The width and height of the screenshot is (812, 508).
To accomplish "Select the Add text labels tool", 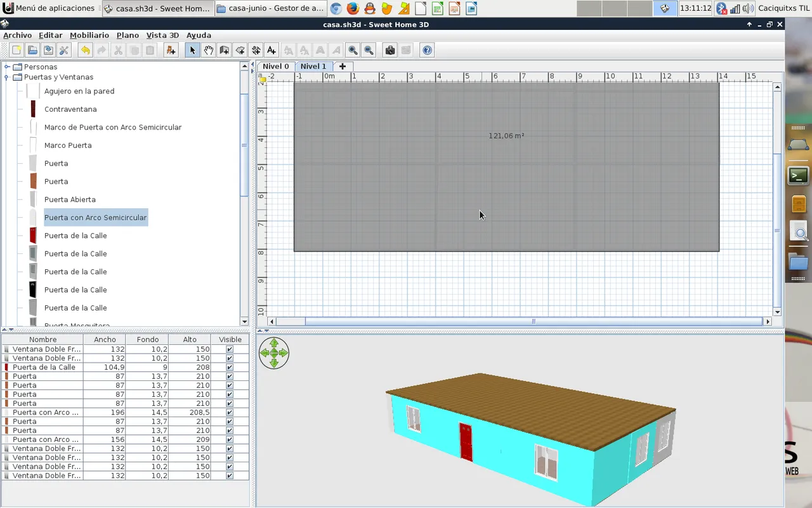I will [x=272, y=50].
